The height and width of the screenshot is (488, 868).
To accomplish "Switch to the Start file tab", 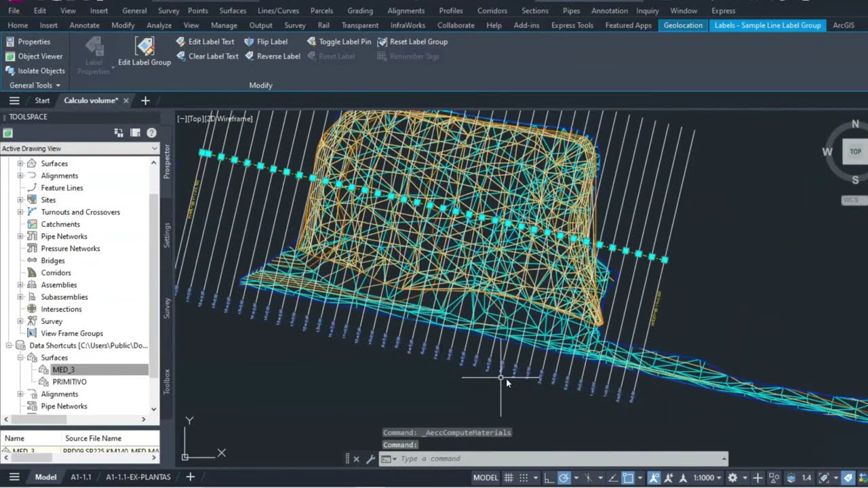I will 42,100.
